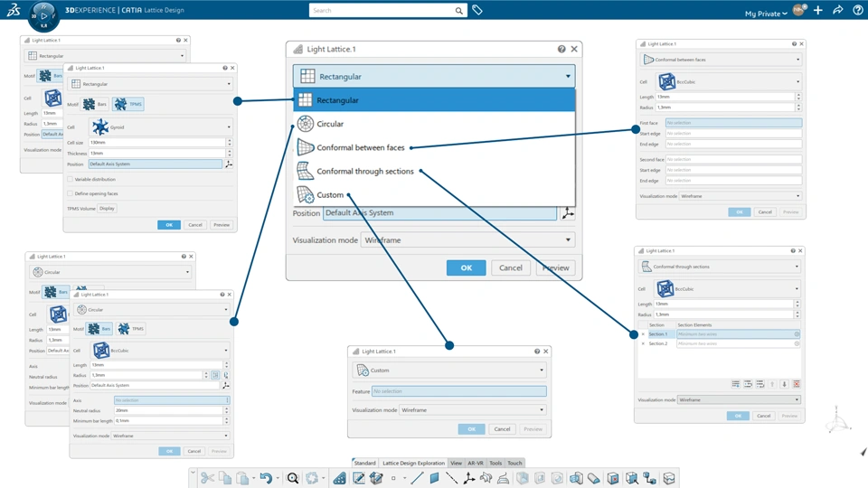Click the X beside Section.2 row

pyautogui.click(x=643, y=343)
